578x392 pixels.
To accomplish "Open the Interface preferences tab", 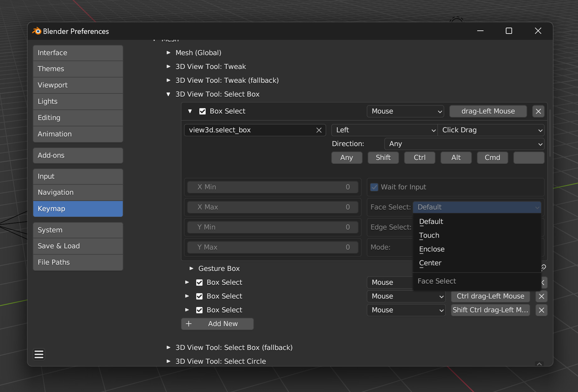I will coord(78,53).
